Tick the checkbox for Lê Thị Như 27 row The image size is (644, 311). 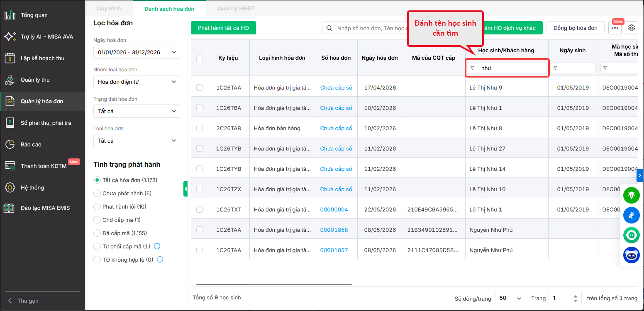(x=200, y=148)
